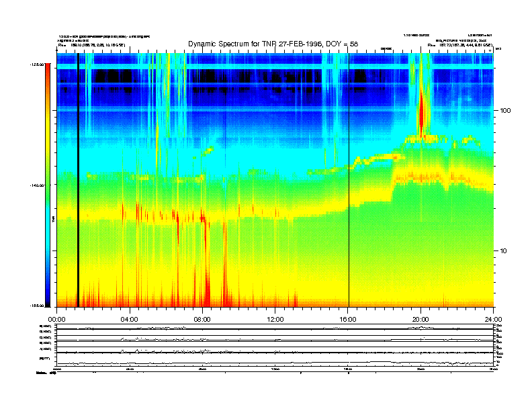Click the topmost line trace panel below the spectrum
Screen dimensions: 532x411
point(275,328)
